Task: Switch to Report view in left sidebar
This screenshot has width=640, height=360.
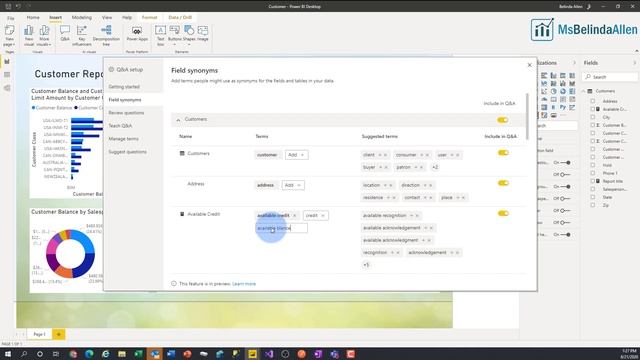Action: coord(7,61)
